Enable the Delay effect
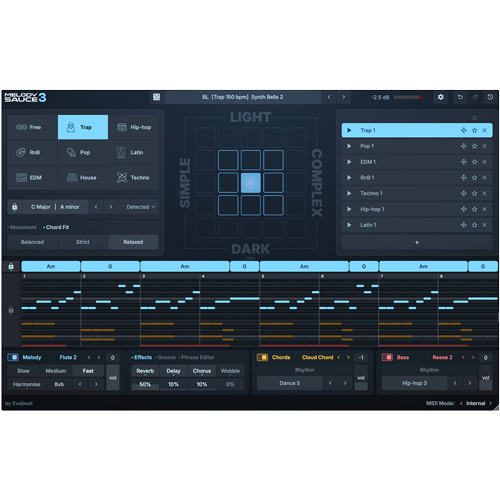 coord(173,371)
